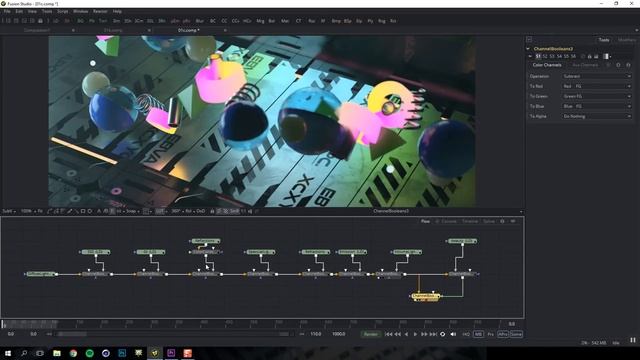The width and height of the screenshot is (640, 360).
Task: Add a Bitmap (Bmp) mask tool
Action: tap(336, 21)
